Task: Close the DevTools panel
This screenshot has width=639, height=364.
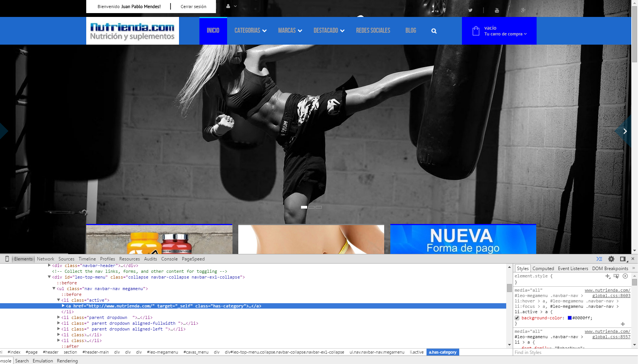Action: (633, 259)
